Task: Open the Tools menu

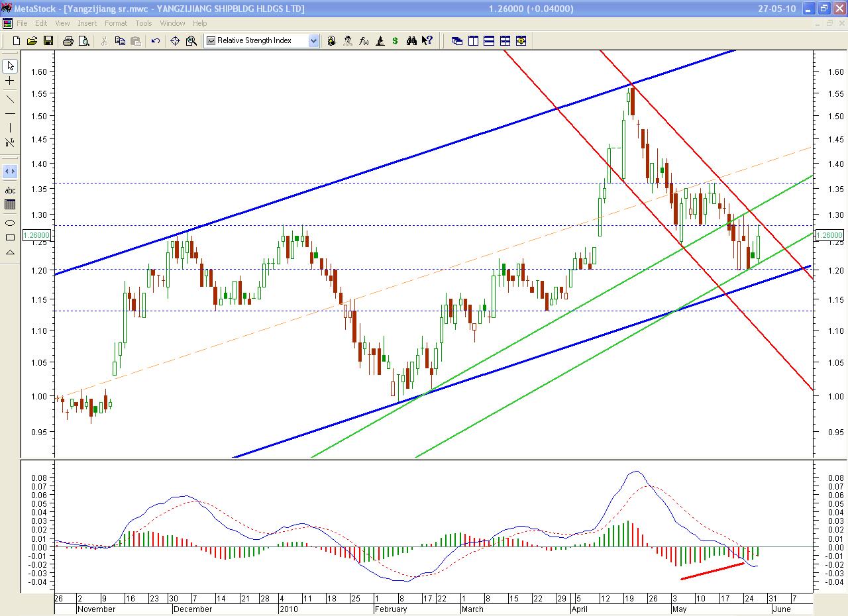Action: pos(144,23)
